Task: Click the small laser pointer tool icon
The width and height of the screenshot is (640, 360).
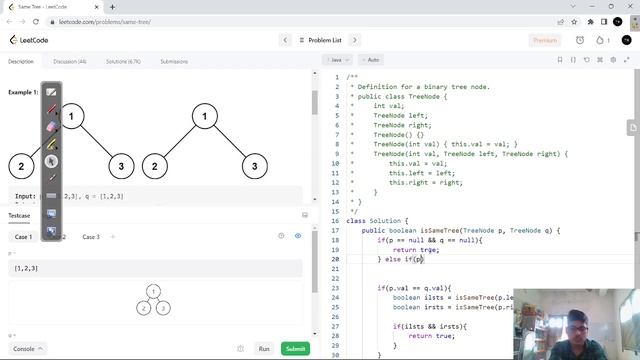Action: pyautogui.click(x=52, y=178)
